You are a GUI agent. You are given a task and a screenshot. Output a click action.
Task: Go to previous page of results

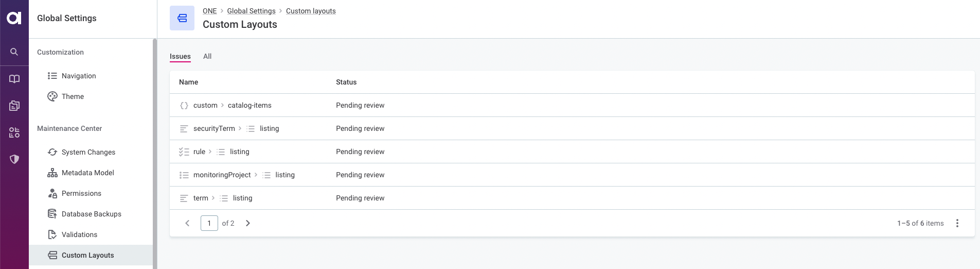[187, 223]
